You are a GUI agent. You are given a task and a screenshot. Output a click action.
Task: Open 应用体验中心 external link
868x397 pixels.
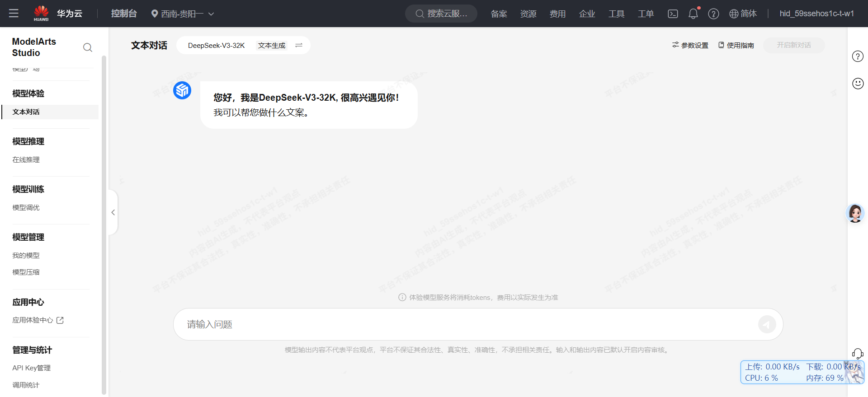click(38, 320)
